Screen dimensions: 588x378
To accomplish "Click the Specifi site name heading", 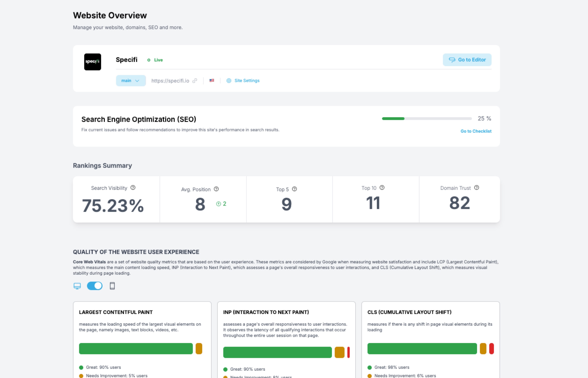I will [127, 60].
